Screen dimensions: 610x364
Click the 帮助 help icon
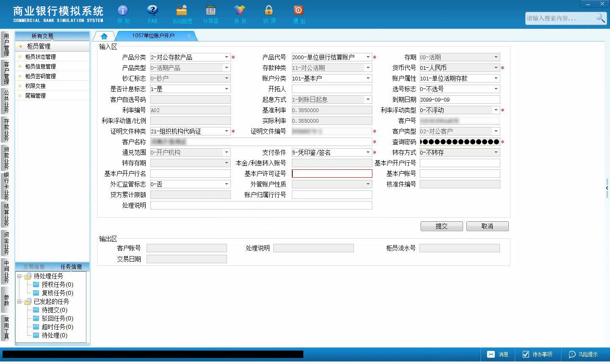[x=123, y=10]
